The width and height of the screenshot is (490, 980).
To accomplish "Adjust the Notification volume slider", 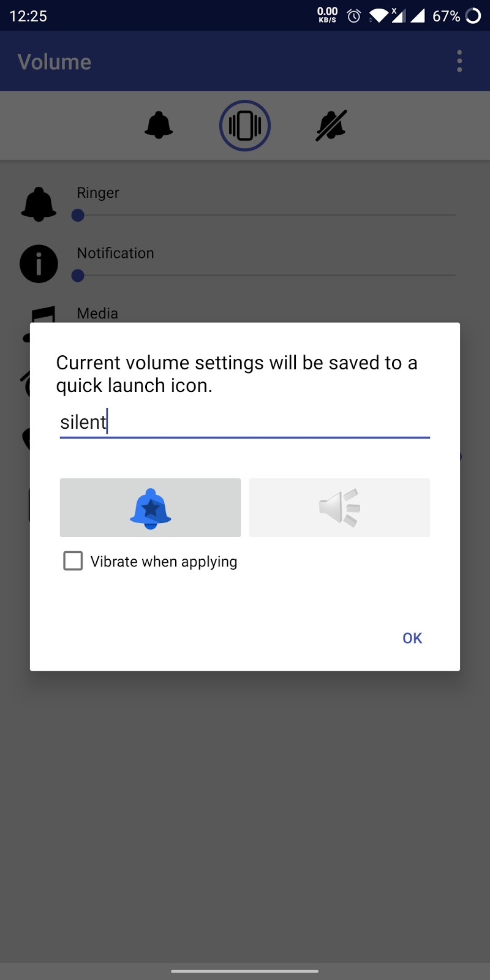I will 266,276.
